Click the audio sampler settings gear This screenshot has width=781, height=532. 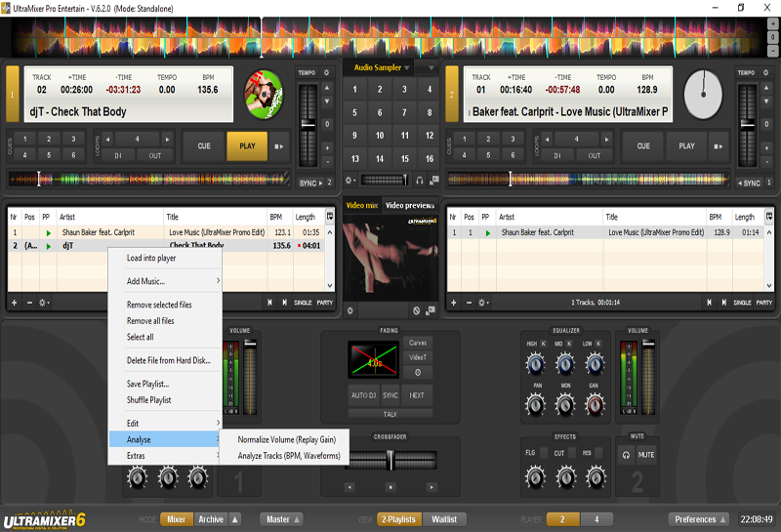click(349, 181)
